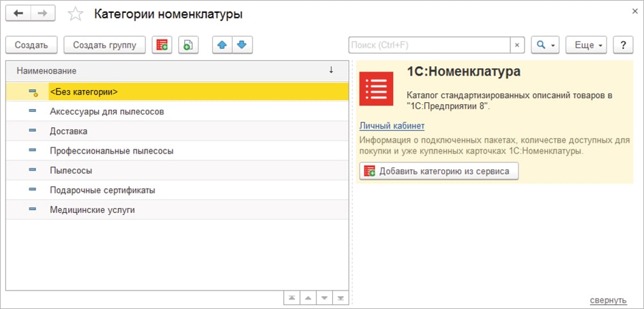644x309 pixels.
Task: Click red list add-from-service toolbar icon
Action: [162, 45]
